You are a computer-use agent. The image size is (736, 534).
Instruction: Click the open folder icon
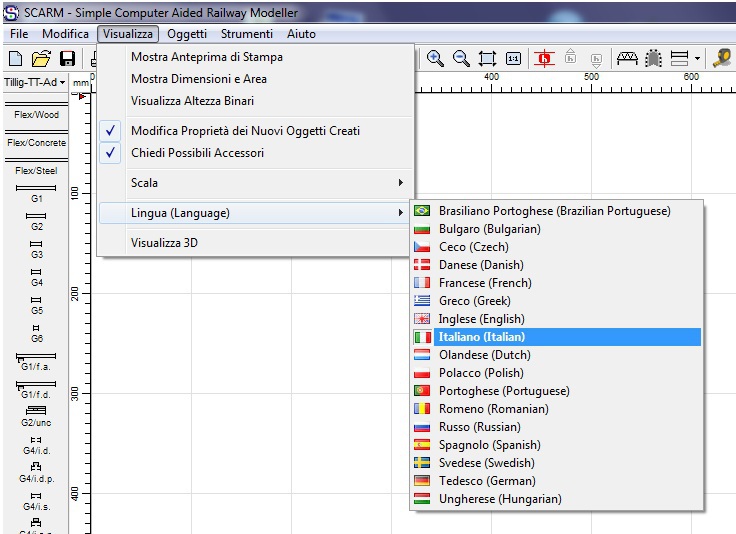41,59
